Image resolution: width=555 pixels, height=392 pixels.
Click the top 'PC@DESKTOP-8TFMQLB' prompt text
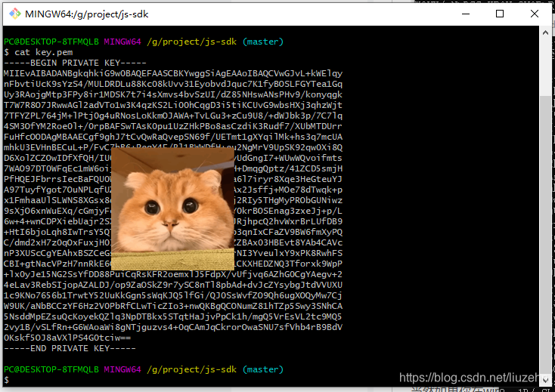51,42
